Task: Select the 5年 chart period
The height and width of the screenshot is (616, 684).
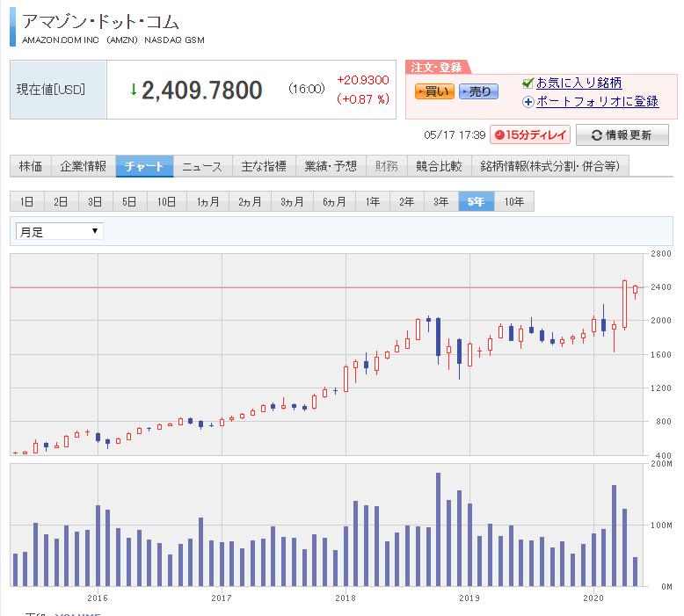Action: click(x=477, y=201)
